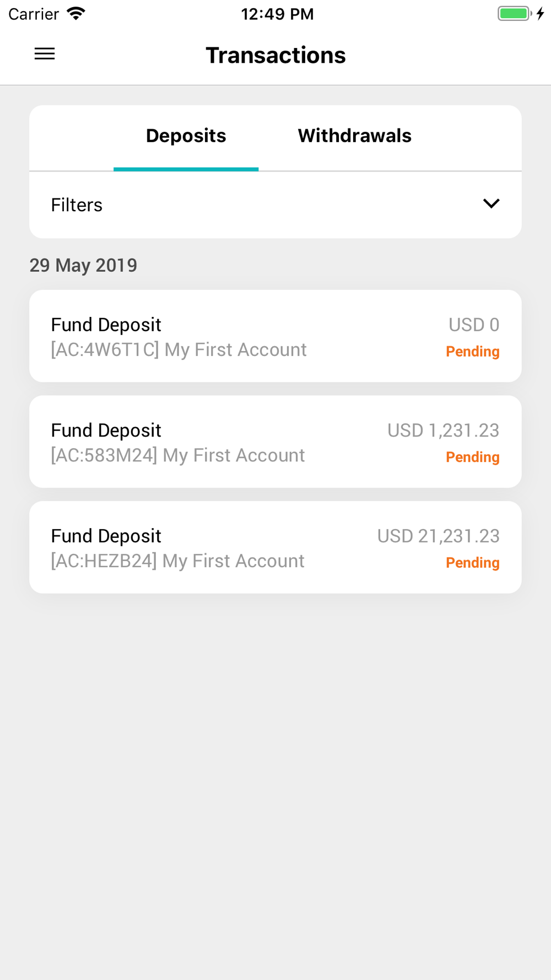Open the hamburger navigation menu
The image size is (551, 980).
[45, 53]
